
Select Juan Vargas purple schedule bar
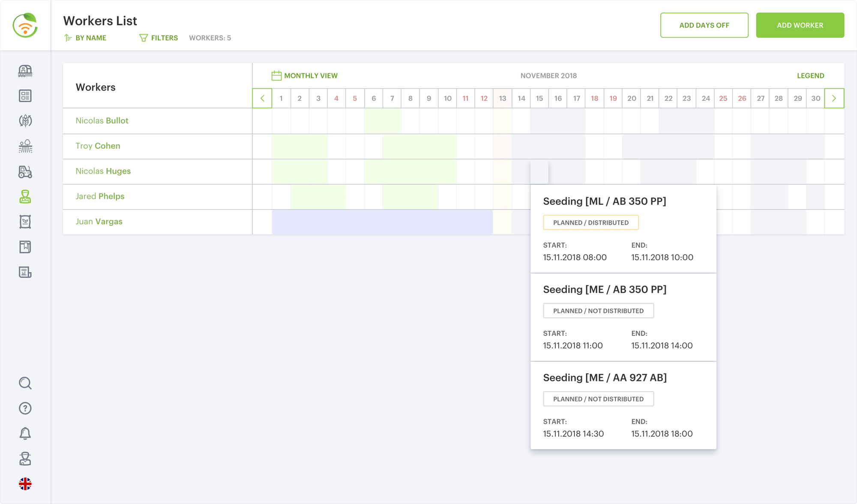382,222
